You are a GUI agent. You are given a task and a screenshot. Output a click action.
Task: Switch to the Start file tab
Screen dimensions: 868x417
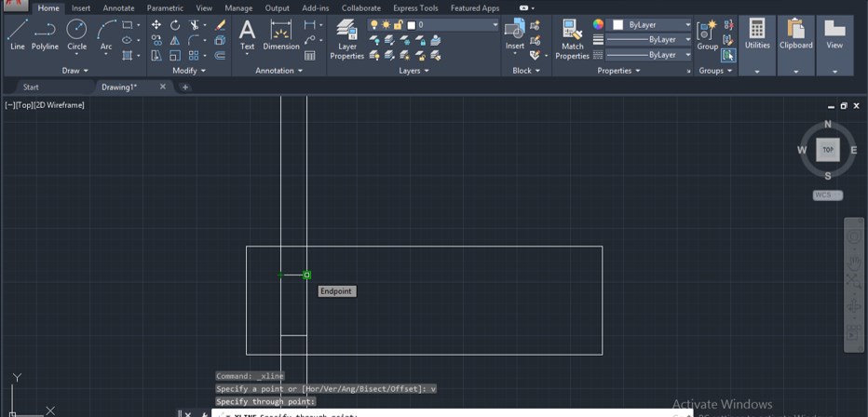click(x=31, y=87)
